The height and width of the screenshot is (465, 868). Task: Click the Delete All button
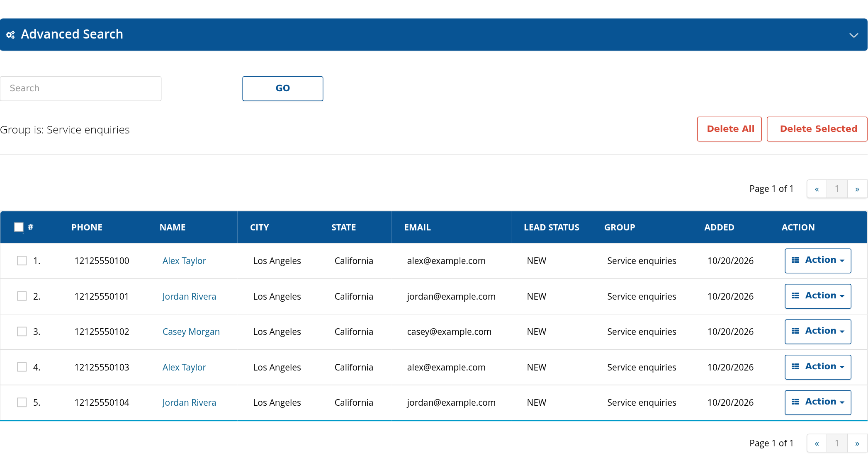(729, 129)
